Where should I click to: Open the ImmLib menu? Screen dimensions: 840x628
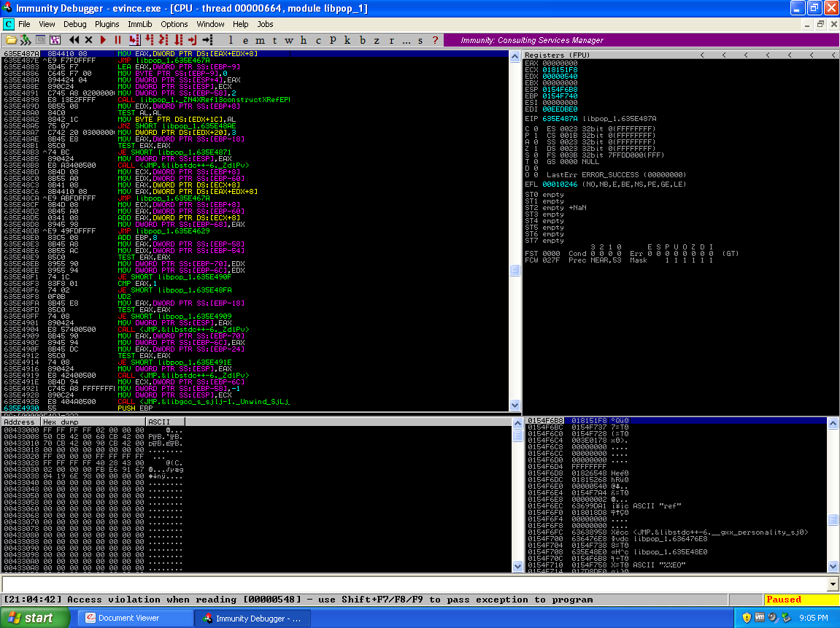click(140, 24)
